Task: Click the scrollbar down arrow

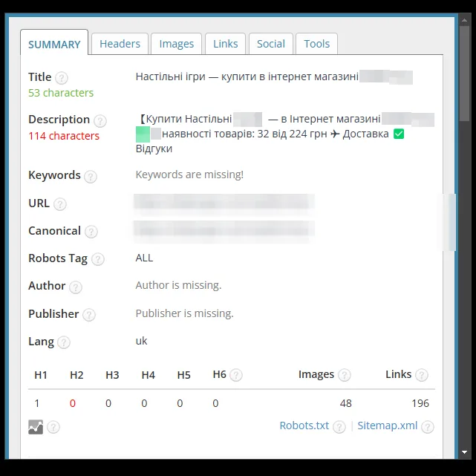Action: [464, 452]
